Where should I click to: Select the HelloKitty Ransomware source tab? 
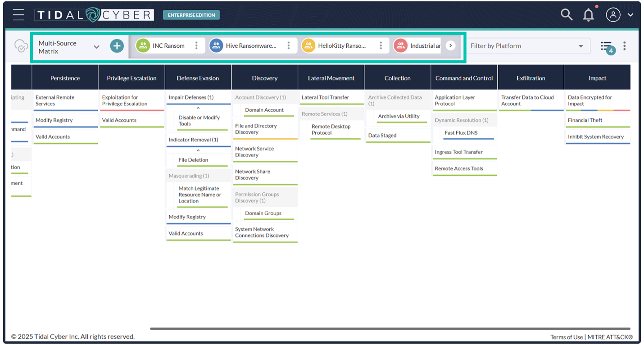[341, 45]
